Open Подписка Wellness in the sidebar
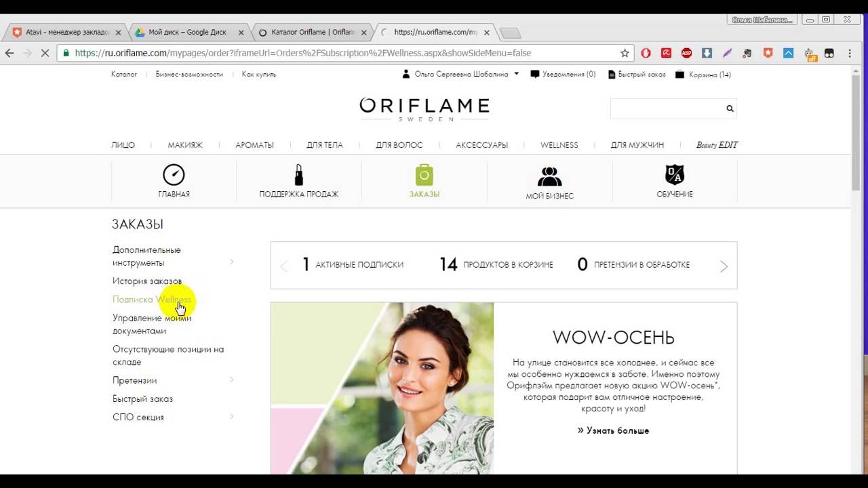 click(x=152, y=299)
